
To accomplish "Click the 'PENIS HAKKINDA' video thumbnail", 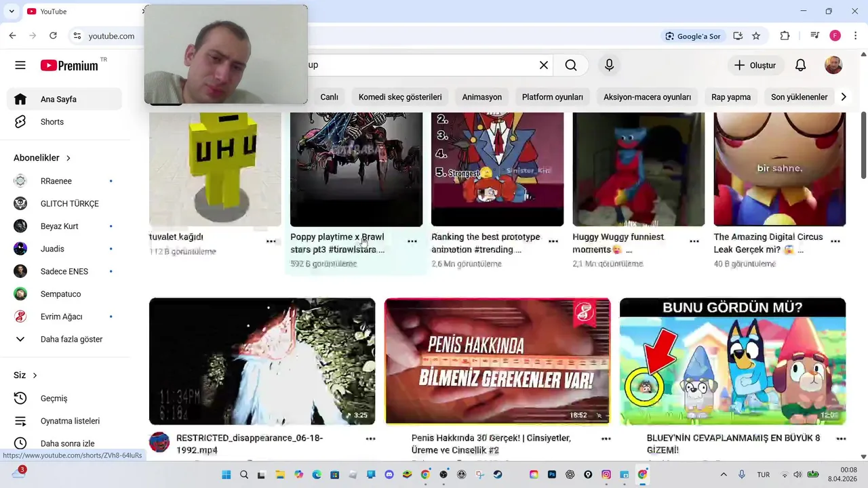I will (497, 361).
